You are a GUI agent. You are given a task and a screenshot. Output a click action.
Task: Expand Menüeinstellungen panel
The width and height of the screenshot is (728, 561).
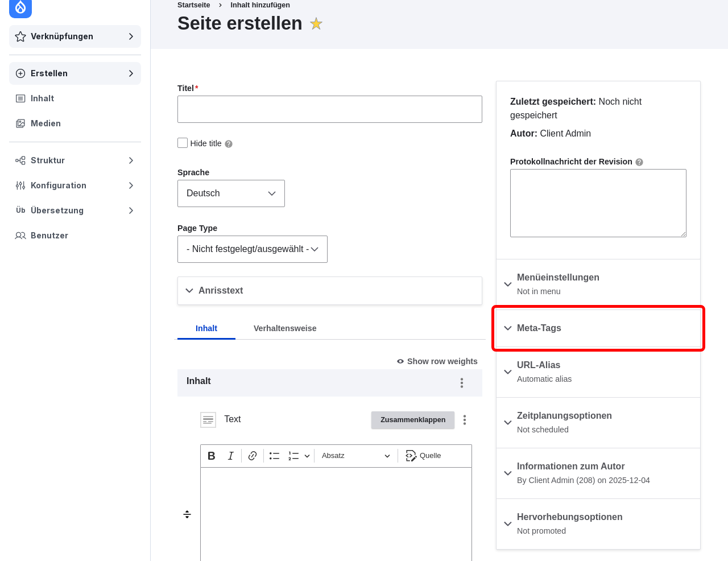[598, 284]
